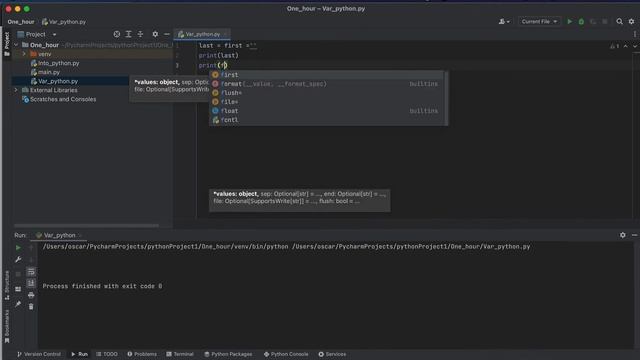Open Code With Me dropdown arrow
This screenshot has width=640, height=360.
[x=508, y=22]
